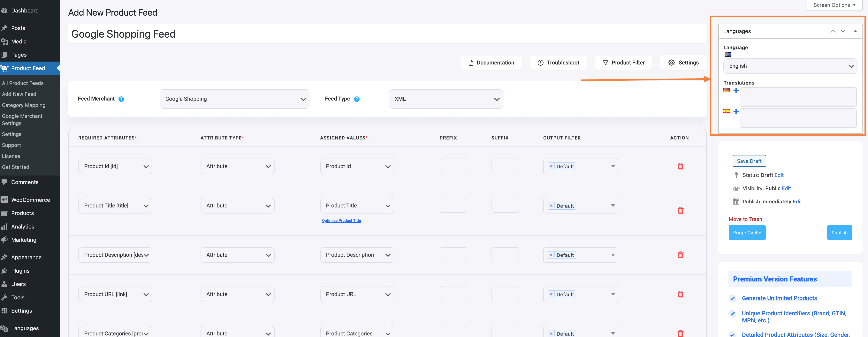Viewport: 868px width, 337px height.
Task: Remove Default filter tag in Product URL row
Action: point(551,295)
